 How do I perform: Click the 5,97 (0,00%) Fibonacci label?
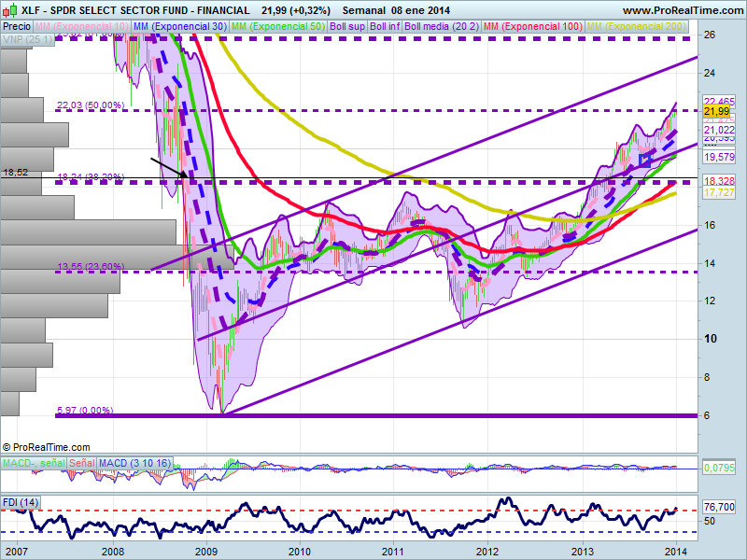pos(85,410)
